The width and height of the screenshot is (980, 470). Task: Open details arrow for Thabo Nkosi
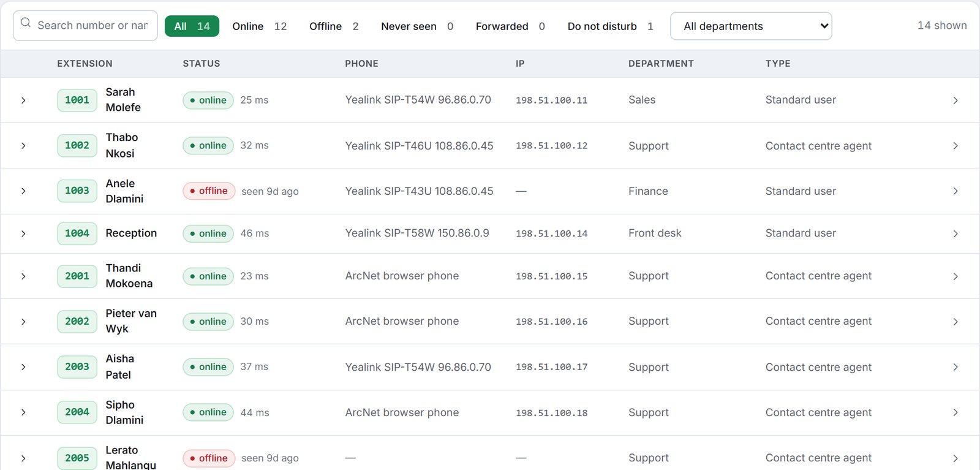(x=956, y=145)
